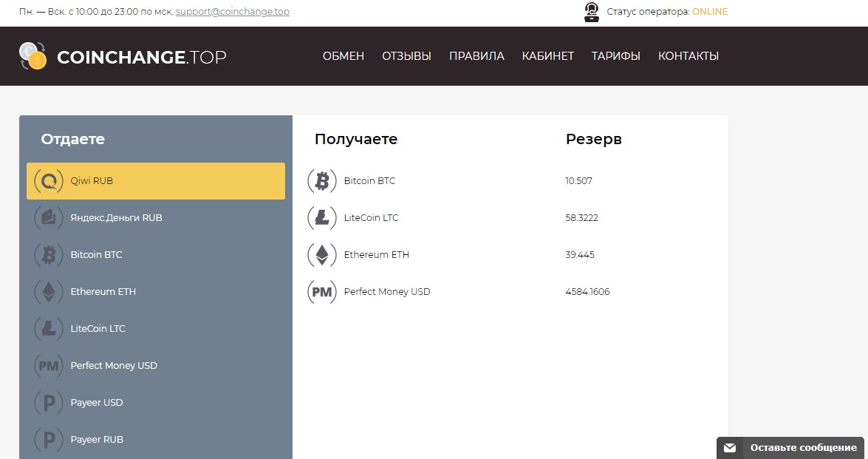Screen dimensions: 868x459
Task: Click the Coinchange coins logo icon
Action: [x=33, y=56]
